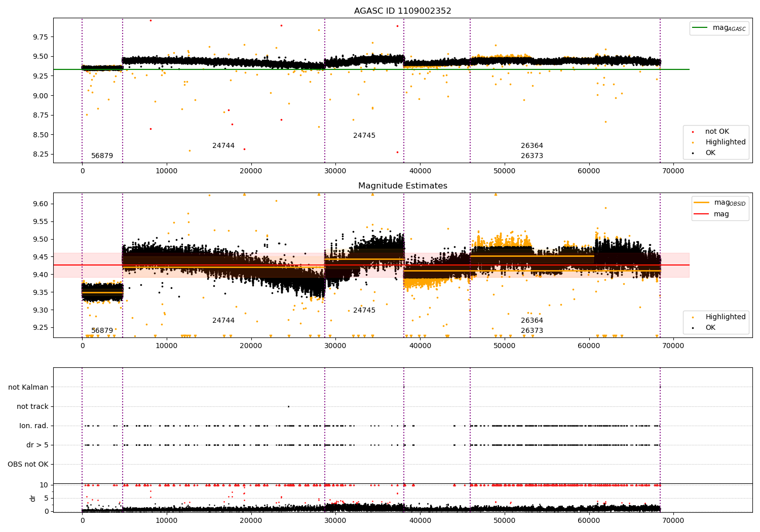This screenshot has height=532, width=760.
Task: Click the 'dr > 5' axis label
Action: [x=37, y=445]
